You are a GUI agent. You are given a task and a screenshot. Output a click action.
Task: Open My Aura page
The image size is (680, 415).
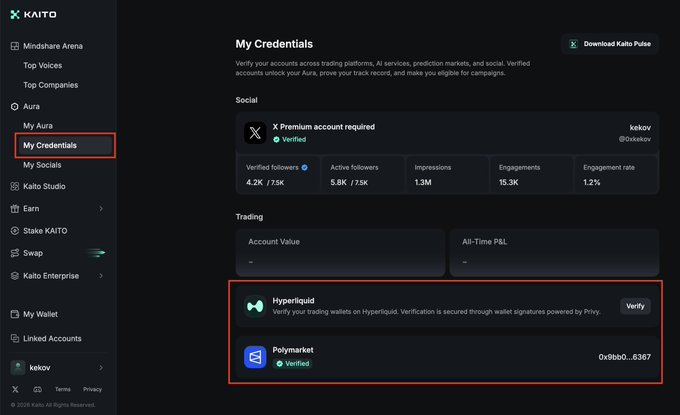pyautogui.click(x=38, y=126)
